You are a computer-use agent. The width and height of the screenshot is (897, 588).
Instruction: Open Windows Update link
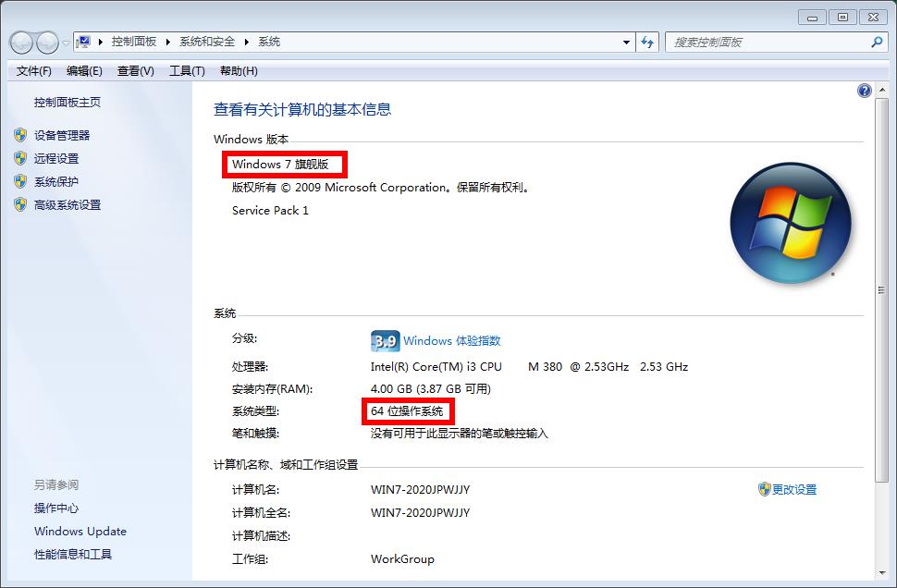coord(80,532)
